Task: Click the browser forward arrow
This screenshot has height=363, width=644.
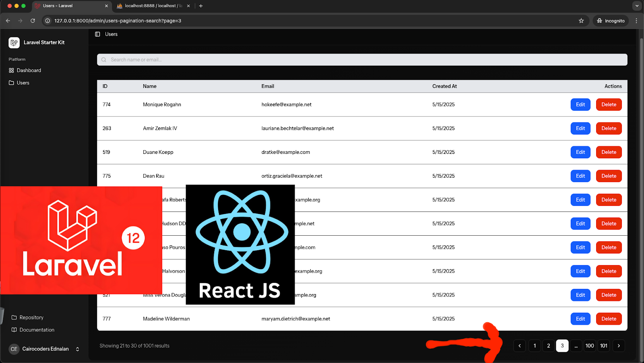Action: pos(20,21)
